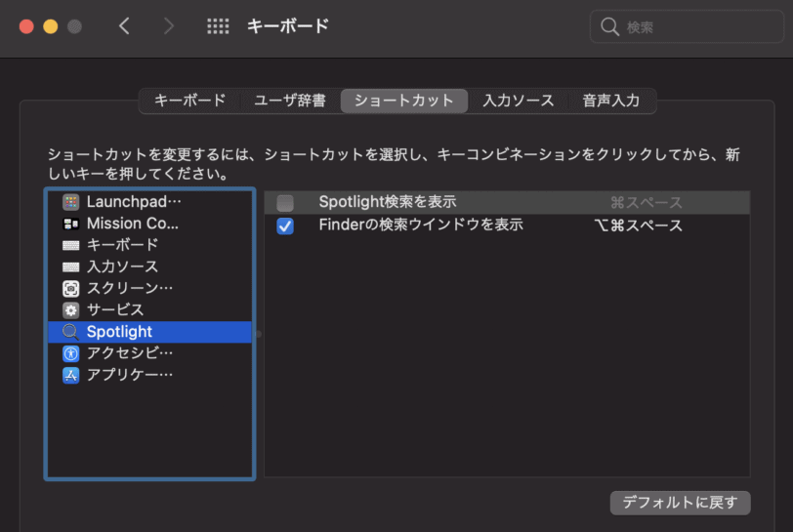Choose the 入力ソース keyboard icon entry
This screenshot has height=532, width=793.
pyautogui.click(x=70, y=267)
